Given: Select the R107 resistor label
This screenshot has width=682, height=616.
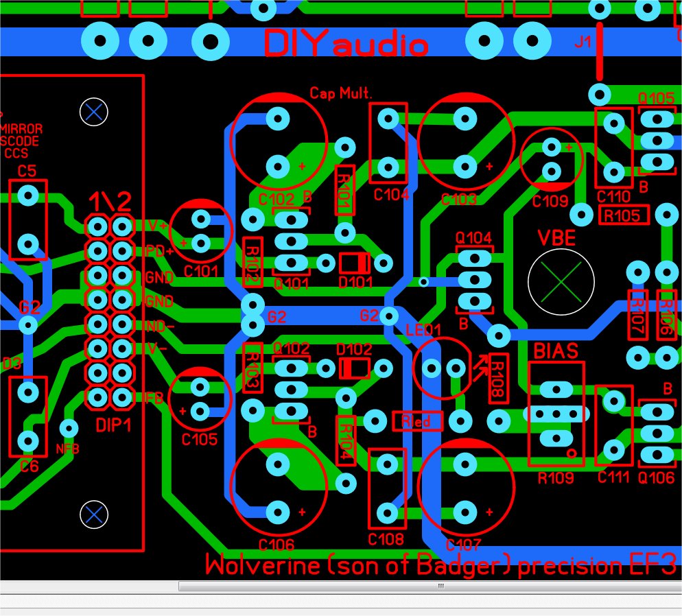Looking at the screenshot, I should (637, 316).
